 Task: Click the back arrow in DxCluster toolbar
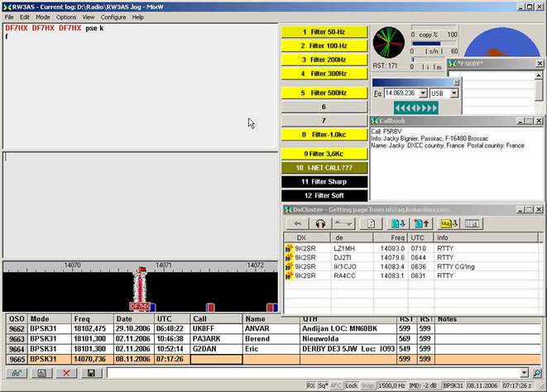coord(298,223)
